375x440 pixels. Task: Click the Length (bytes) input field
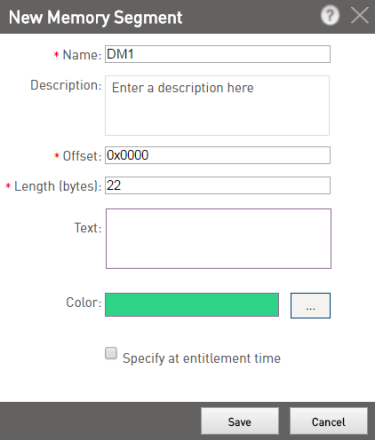coord(218,185)
